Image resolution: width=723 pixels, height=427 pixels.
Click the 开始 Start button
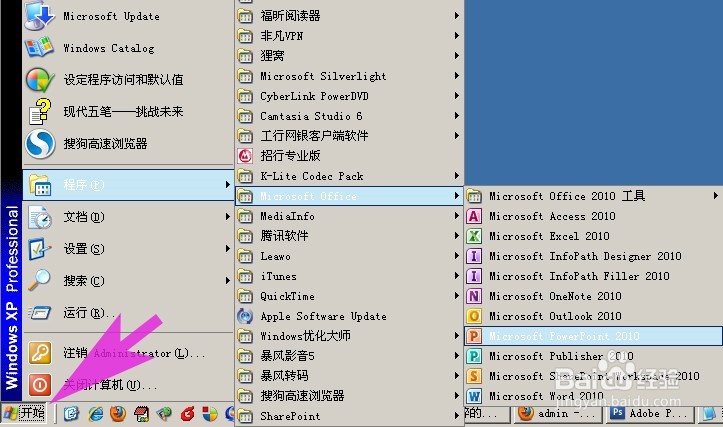[x=24, y=413]
